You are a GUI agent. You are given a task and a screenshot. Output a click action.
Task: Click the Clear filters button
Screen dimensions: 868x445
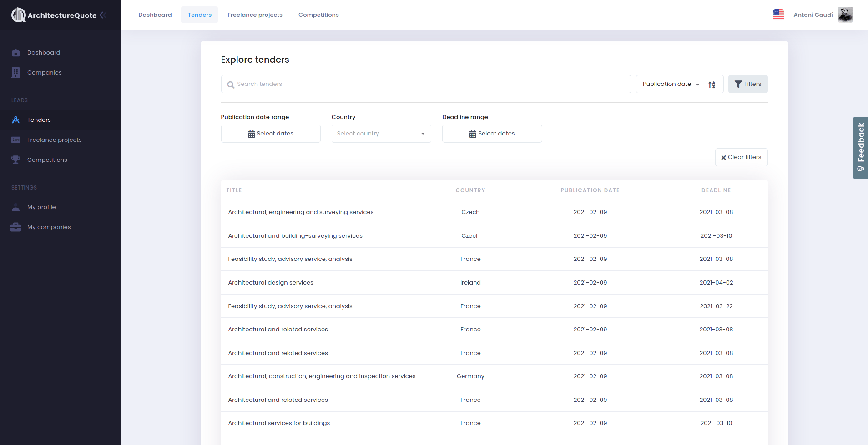(x=741, y=157)
